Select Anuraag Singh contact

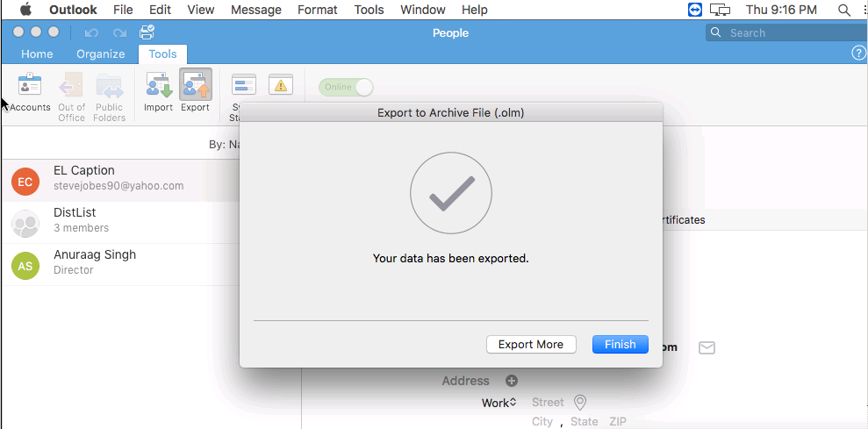(x=121, y=265)
